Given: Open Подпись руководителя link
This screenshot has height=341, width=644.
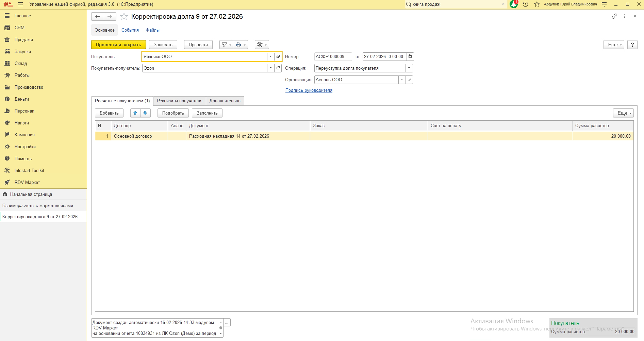Looking at the screenshot, I should 309,90.
